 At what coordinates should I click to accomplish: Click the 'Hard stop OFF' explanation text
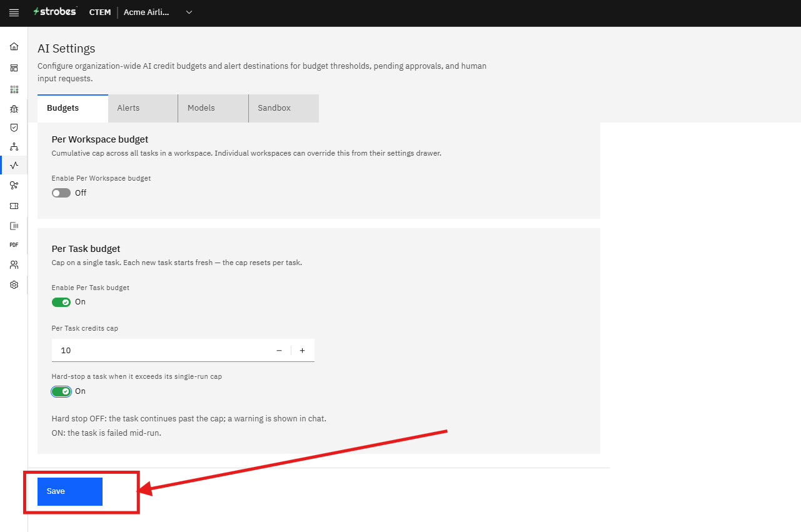pyautogui.click(x=189, y=418)
